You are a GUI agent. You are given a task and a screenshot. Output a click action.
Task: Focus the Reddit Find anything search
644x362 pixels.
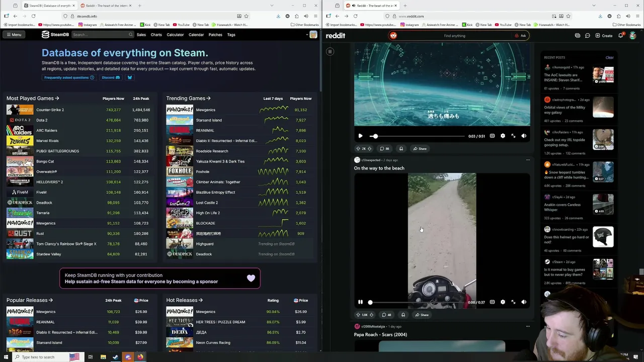(x=454, y=36)
